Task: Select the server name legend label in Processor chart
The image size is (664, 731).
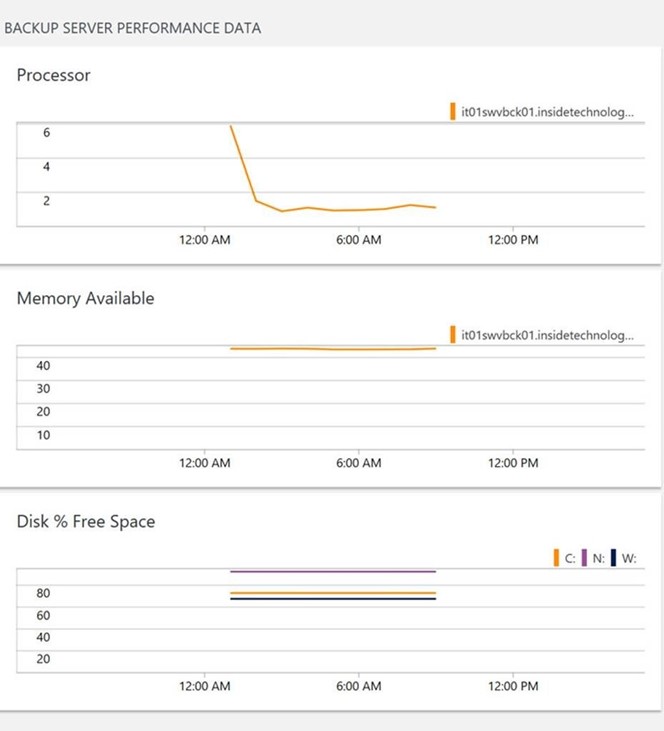Action: pyautogui.click(x=547, y=112)
